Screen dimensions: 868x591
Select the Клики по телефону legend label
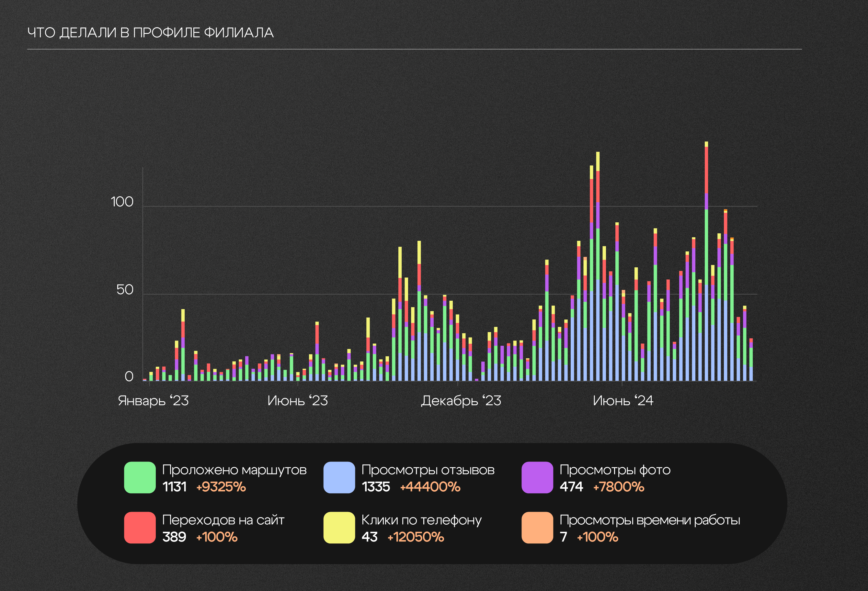pyautogui.click(x=421, y=520)
